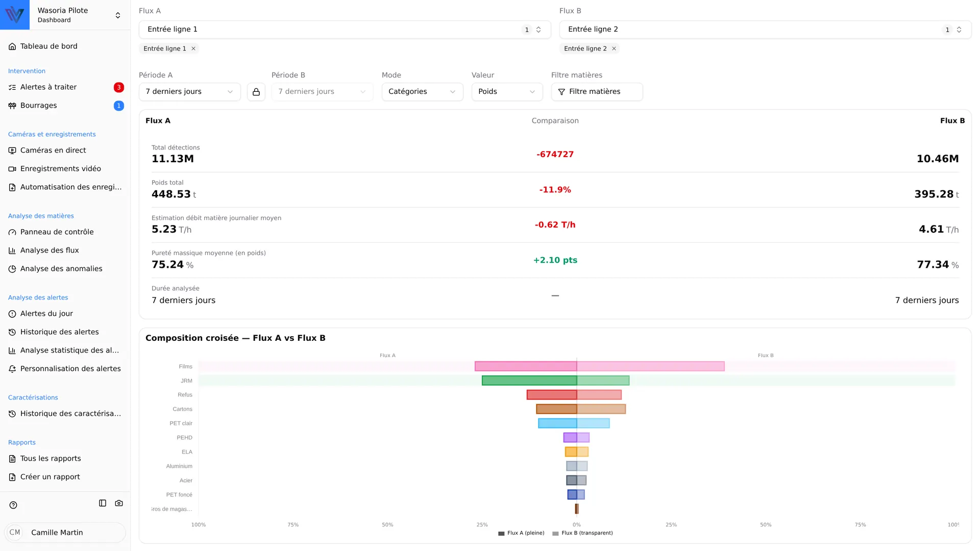Click the Bourrages icon in the sidebar
The height and width of the screenshot is (551, 980).
[12, 106]
